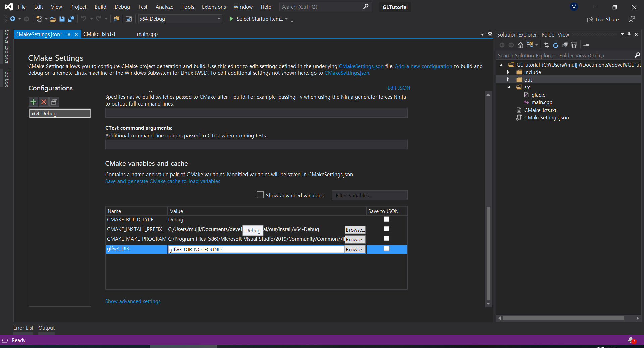Click the gear icon at tab strip end

(x=490, y=34)
